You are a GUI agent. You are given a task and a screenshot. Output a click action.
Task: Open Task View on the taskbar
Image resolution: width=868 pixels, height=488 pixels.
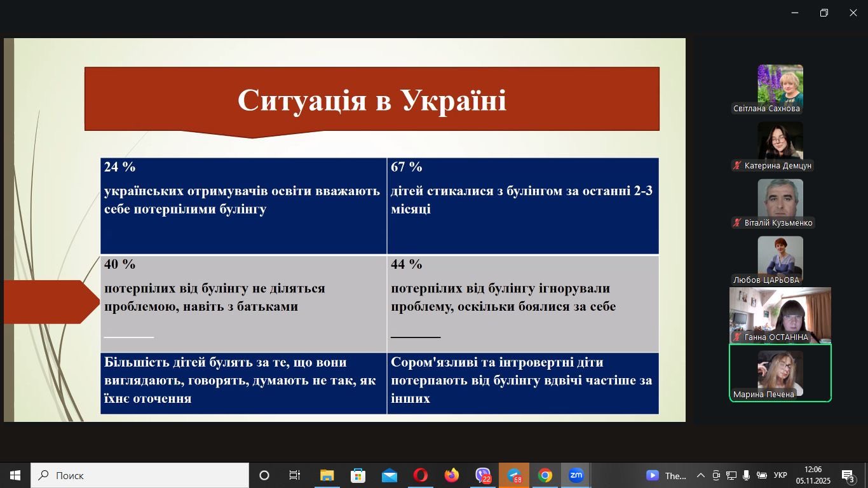[295, 475]
